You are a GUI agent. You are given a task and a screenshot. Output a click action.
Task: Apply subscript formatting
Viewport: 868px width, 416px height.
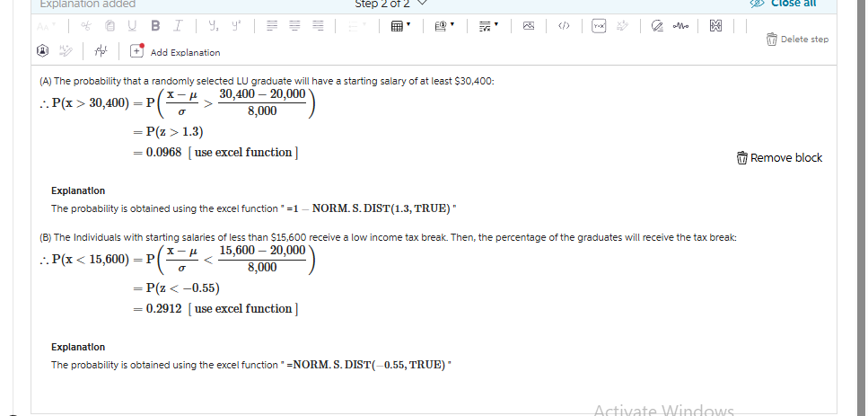pos(213,25)
